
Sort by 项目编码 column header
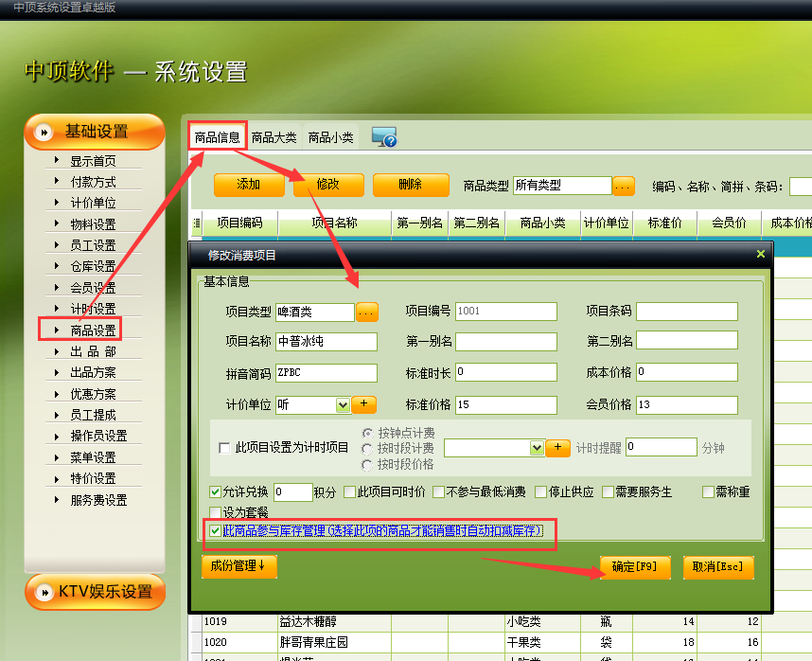click(x=239, y=223)
